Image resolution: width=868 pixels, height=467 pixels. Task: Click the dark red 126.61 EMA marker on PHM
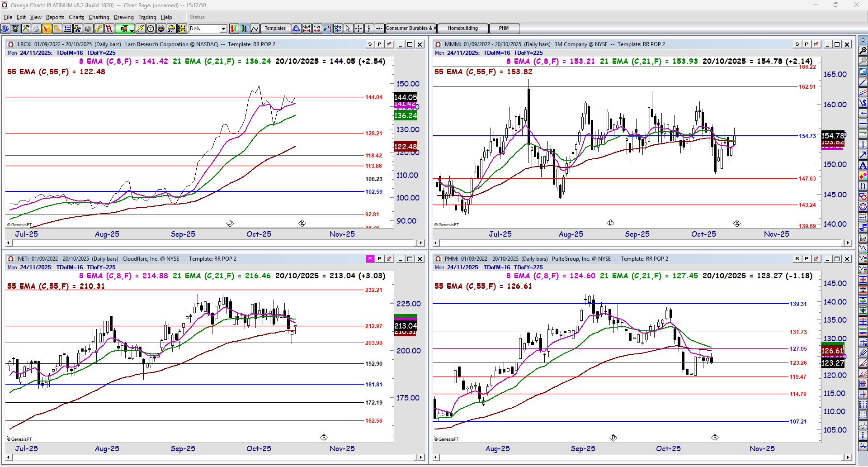(x=833, y=351)
